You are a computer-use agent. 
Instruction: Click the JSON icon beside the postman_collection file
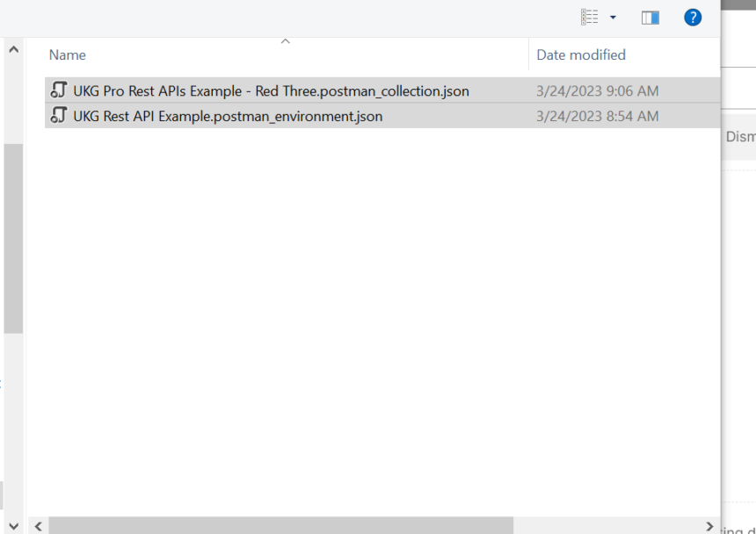(58, 90)
